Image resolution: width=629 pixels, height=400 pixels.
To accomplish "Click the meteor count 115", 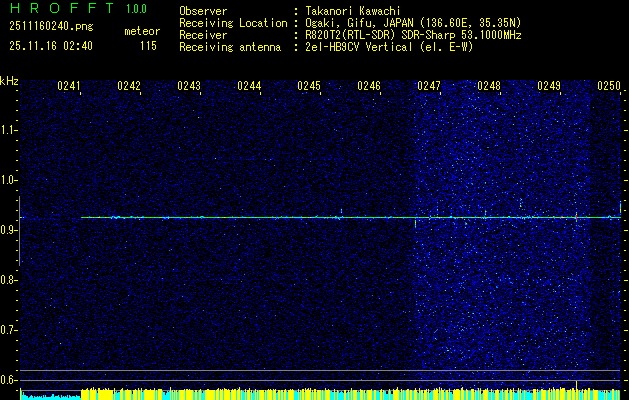I will tap(148, 46).
